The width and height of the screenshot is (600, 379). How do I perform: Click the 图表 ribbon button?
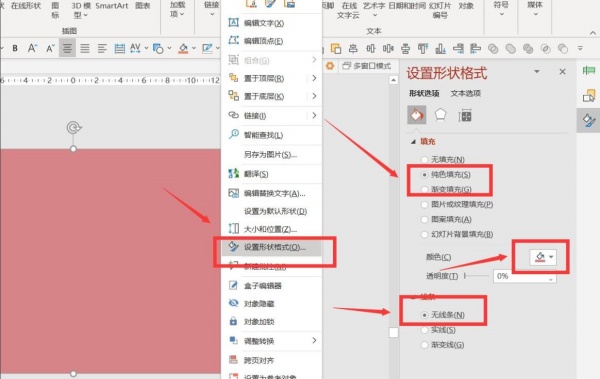[x=142, y=6]
